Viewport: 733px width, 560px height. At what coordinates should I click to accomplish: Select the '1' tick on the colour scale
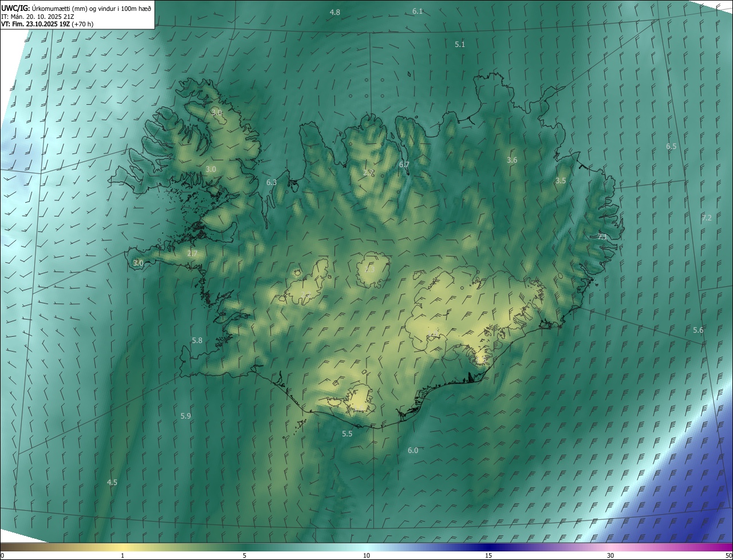(123, 556)
